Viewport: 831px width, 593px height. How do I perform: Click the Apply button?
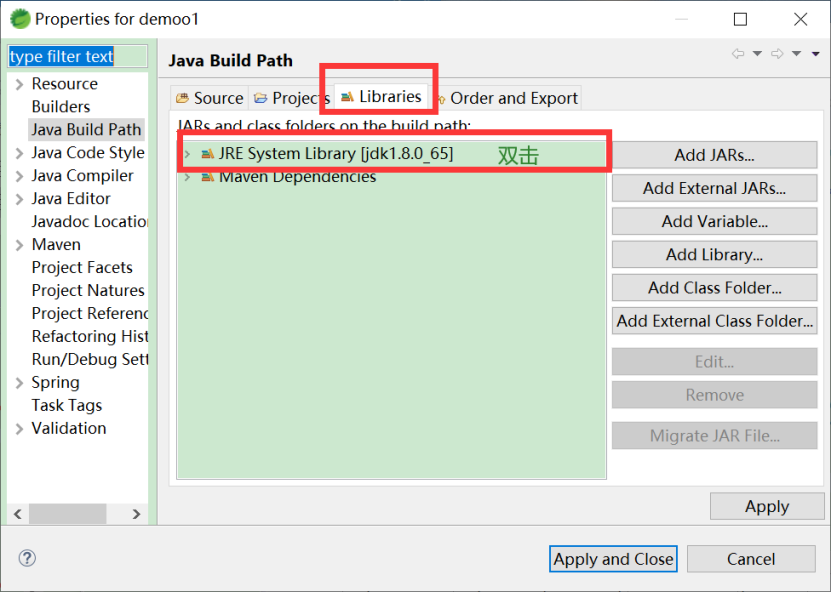click(x=767, y=506)
